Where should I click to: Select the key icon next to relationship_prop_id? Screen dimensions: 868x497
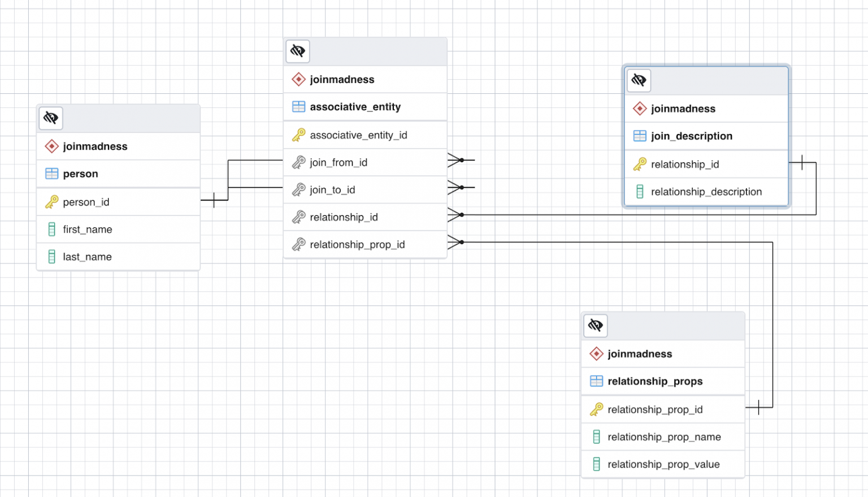tap(596, 409)
